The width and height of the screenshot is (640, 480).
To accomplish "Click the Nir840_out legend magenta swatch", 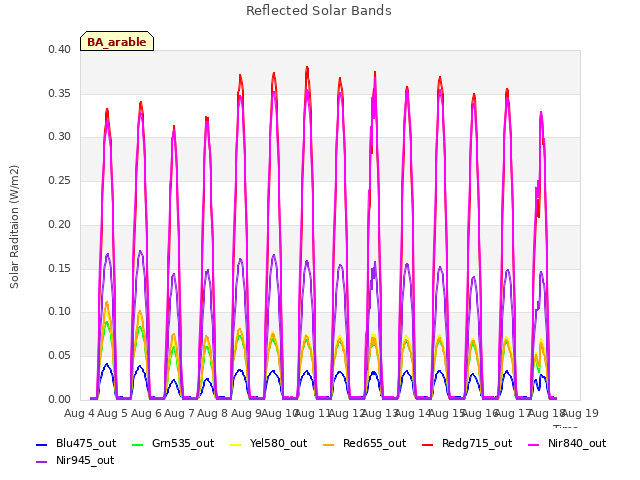I will point(533,444).
